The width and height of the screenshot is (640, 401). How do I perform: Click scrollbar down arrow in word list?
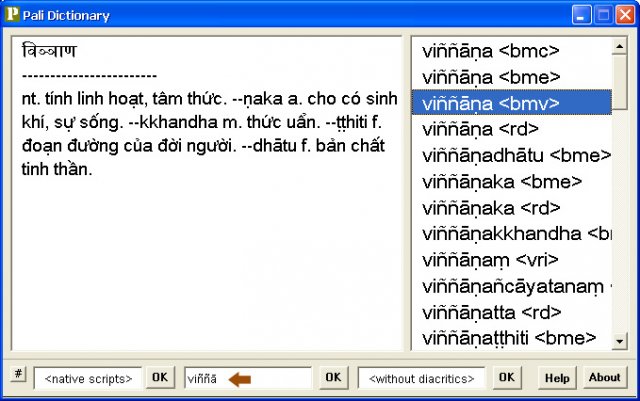click(619, 341)
